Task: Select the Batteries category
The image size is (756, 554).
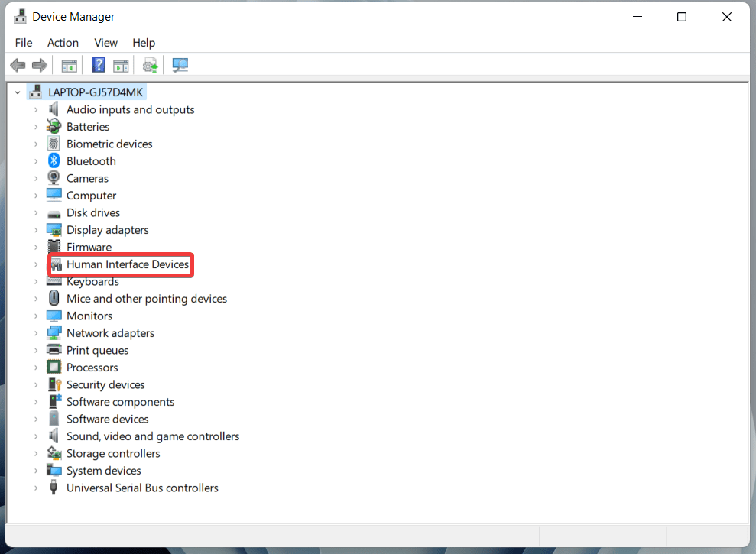Action: tap(88, 126)
